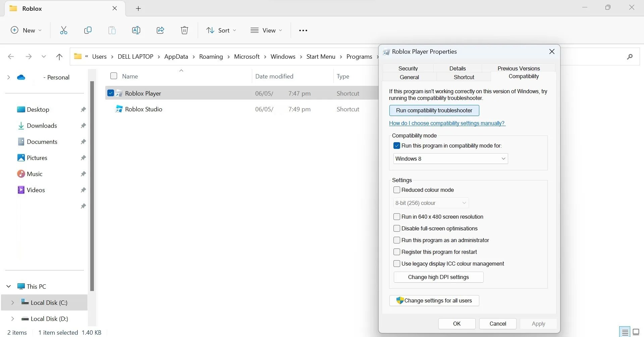
Task: Click AppData in the address breadcrumb
Action: [176, 57]
